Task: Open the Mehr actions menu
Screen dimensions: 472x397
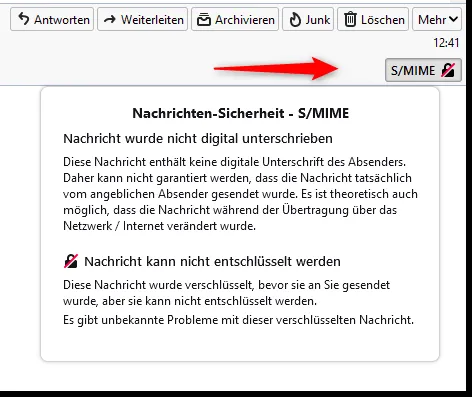Action: [437, 20]
